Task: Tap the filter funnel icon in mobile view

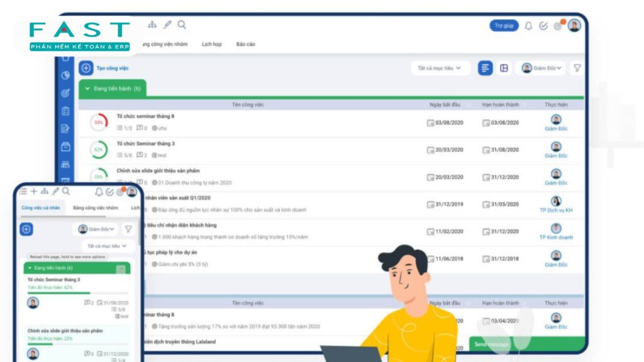Action: pos(128,229)
